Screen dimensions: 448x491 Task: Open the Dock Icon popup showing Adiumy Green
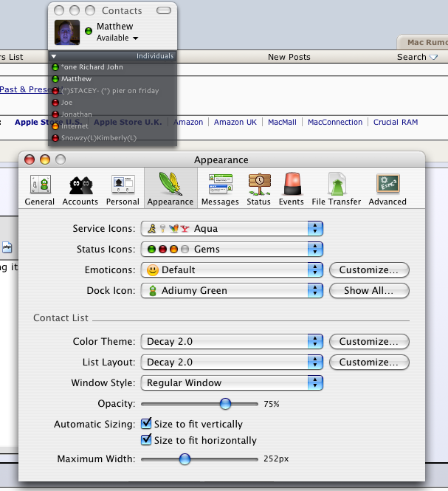(x=232, y=291)
